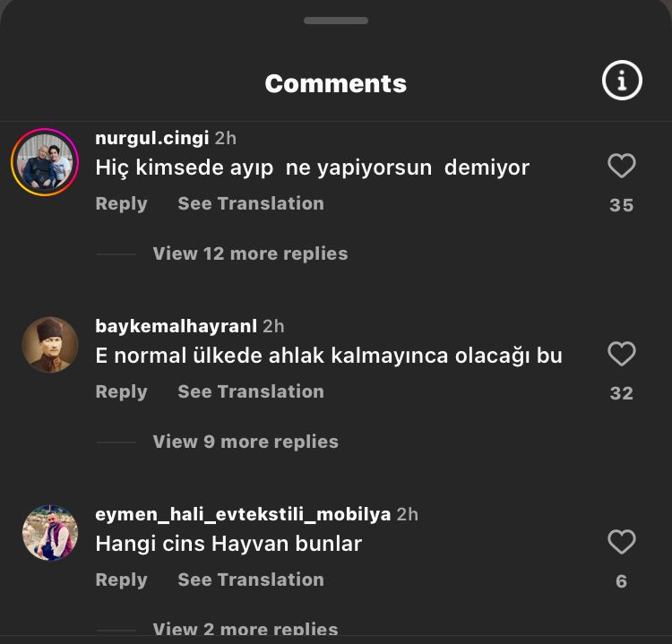Screen dimensions: 672x644
Task: Open the eymen_hali_evtekstili_mobilya username link
Action: tap(243, 514)
